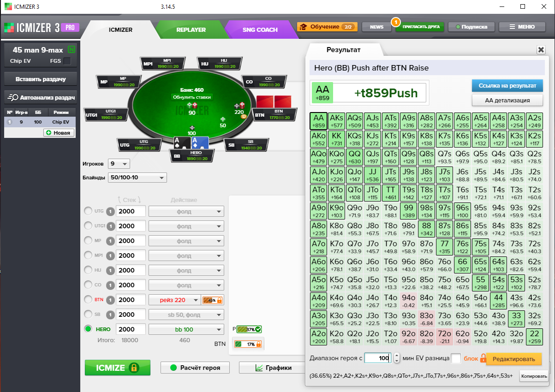The width and height of the screenshot is (555, 392).
Task: Select the SB radio button
Action: point(88,315)
